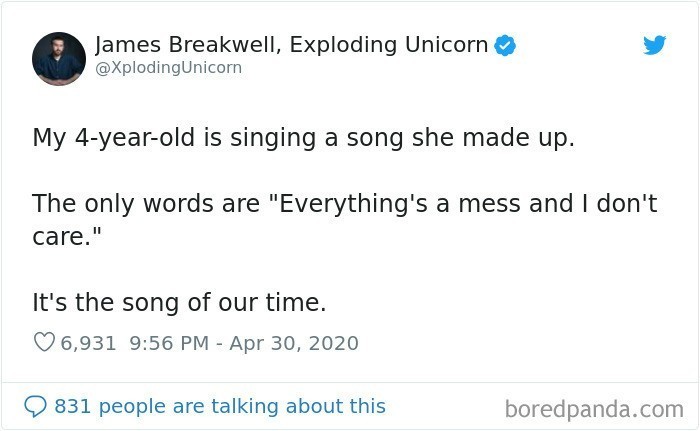Click the words 'song she made up'

[x=460, y=138]
